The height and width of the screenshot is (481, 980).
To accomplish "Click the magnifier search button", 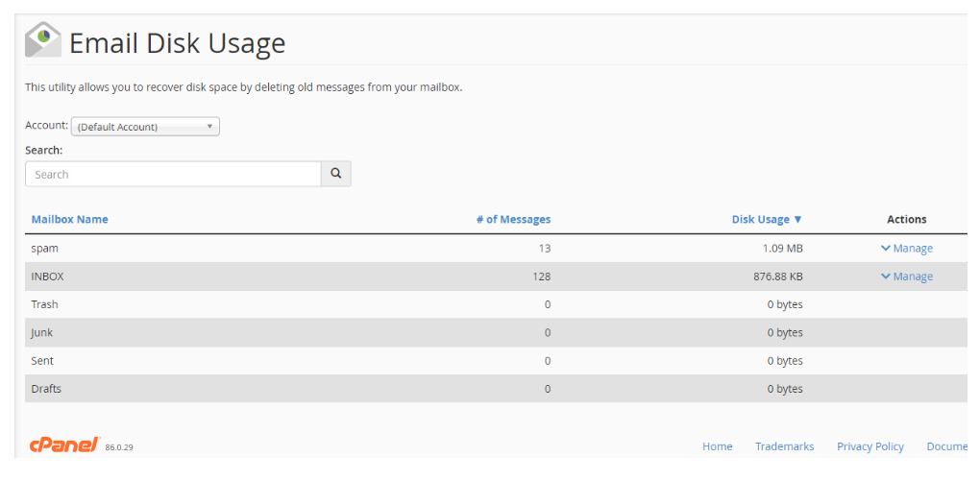I will point(336,174).
